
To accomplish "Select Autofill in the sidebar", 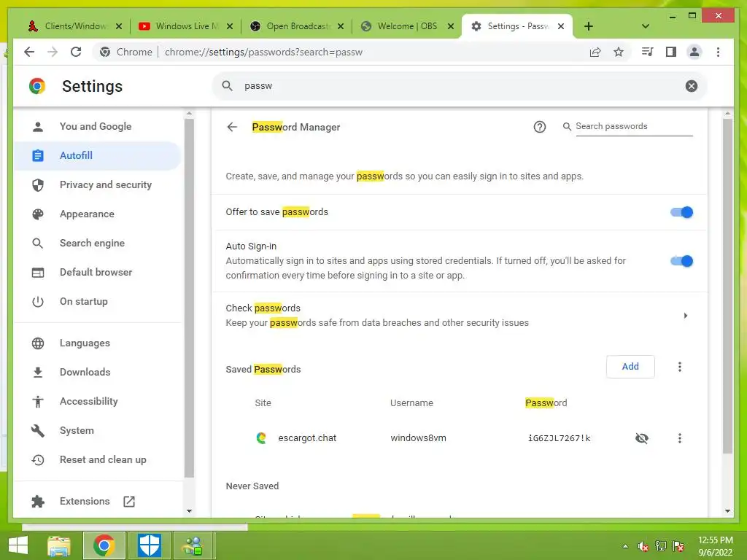I will (98, 155).
